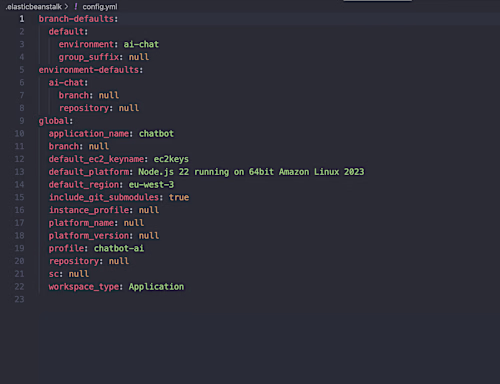
Task: Click the 'include_git_submodules' key
Action: [104, 197]
